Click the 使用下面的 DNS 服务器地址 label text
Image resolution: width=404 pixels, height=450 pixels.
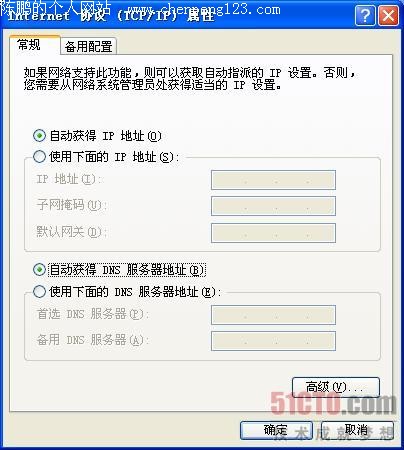135,292
